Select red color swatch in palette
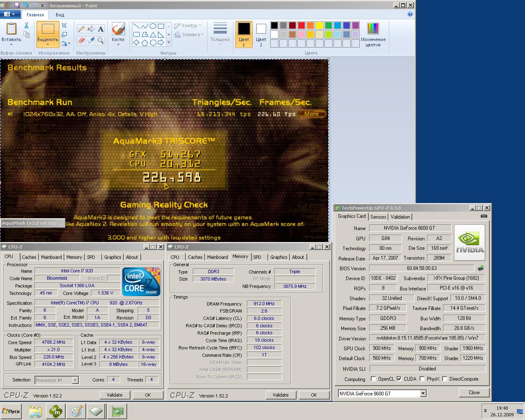The width and height of the screenshot is (525, 420). pos(301,25)
